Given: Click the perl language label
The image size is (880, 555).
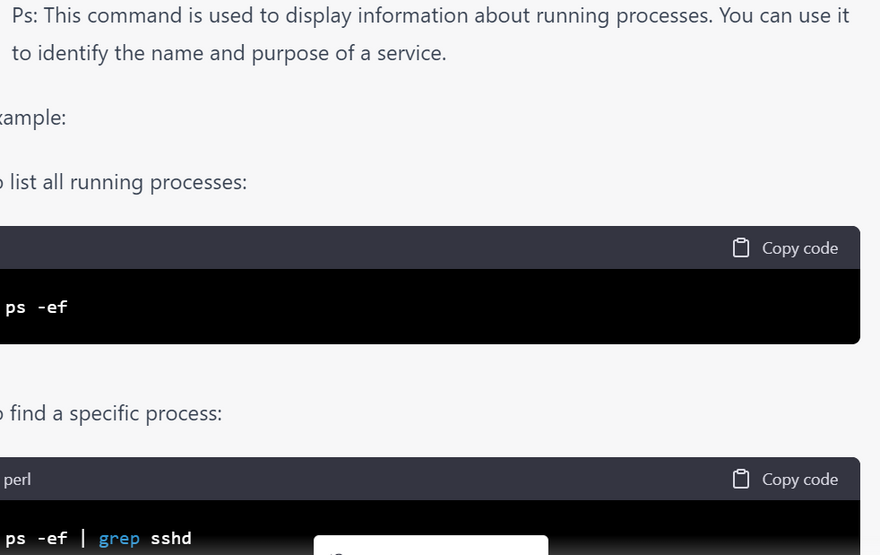Looking at the screenshot, I should (x=17, y=479).
